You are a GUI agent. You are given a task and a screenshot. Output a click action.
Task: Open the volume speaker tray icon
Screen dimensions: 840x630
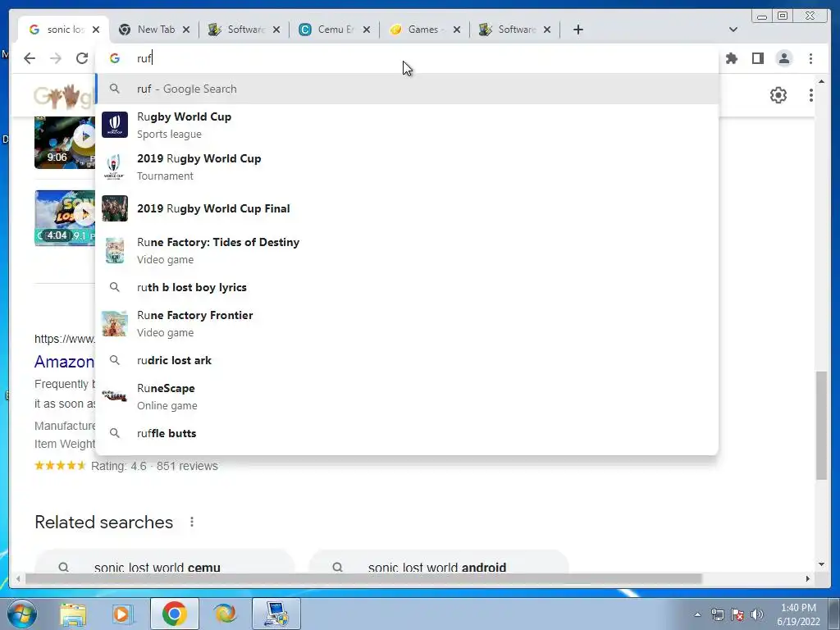(757, 614)
